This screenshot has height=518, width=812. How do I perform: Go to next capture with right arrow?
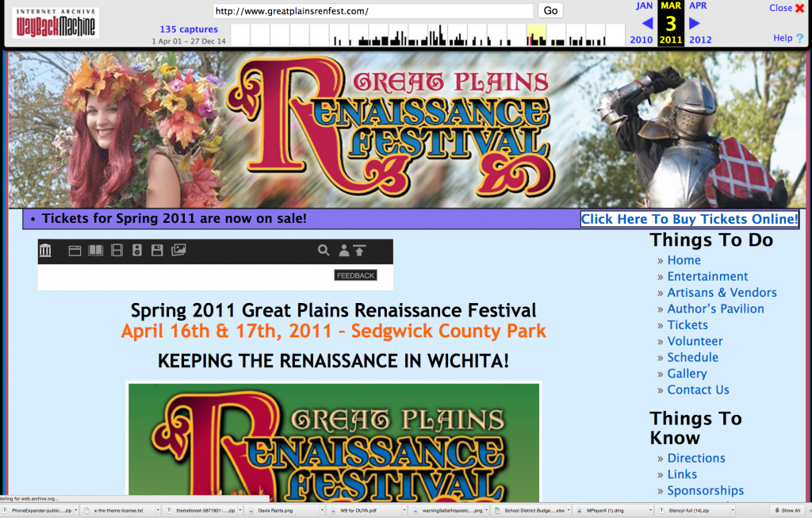click(x=695, y=23)
